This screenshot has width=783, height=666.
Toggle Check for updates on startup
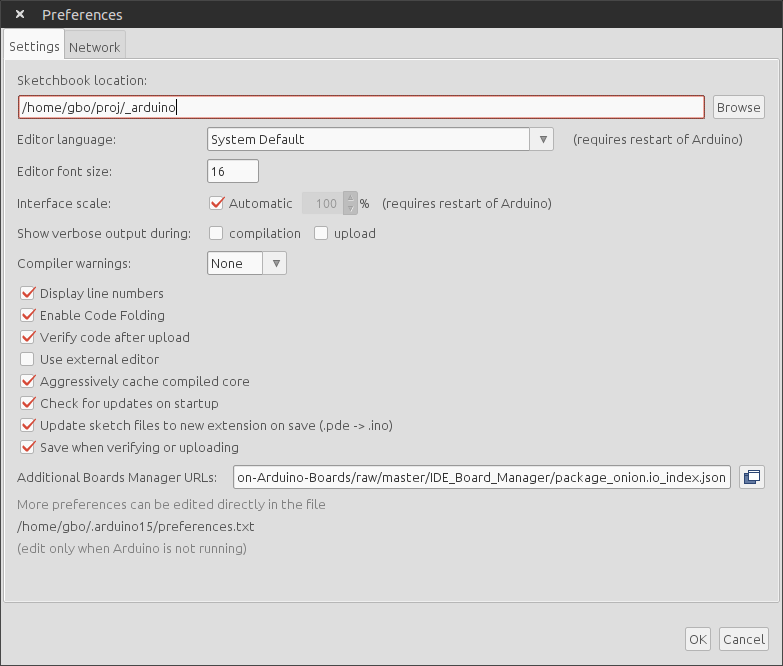coord(27,403)
